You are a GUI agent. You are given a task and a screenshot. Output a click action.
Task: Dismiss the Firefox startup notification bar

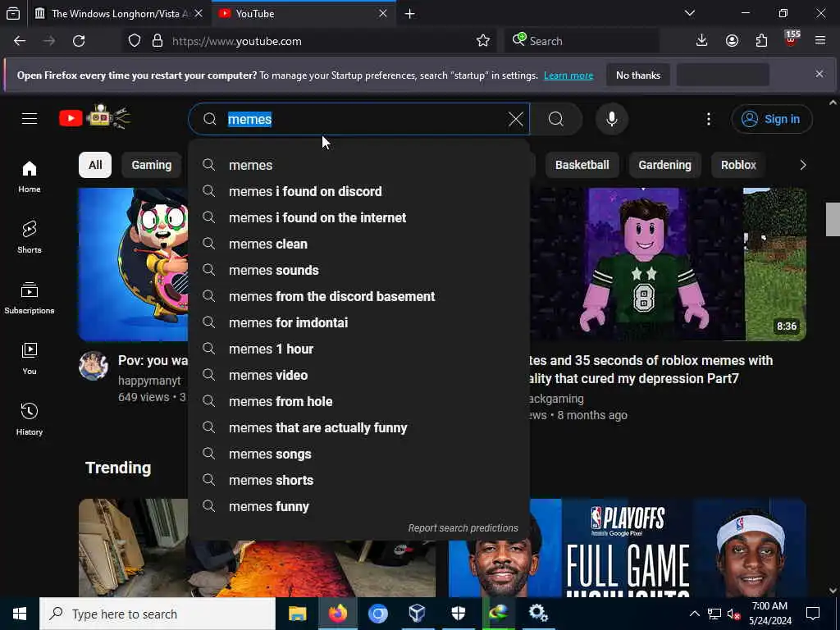click(x=819, y=74)
